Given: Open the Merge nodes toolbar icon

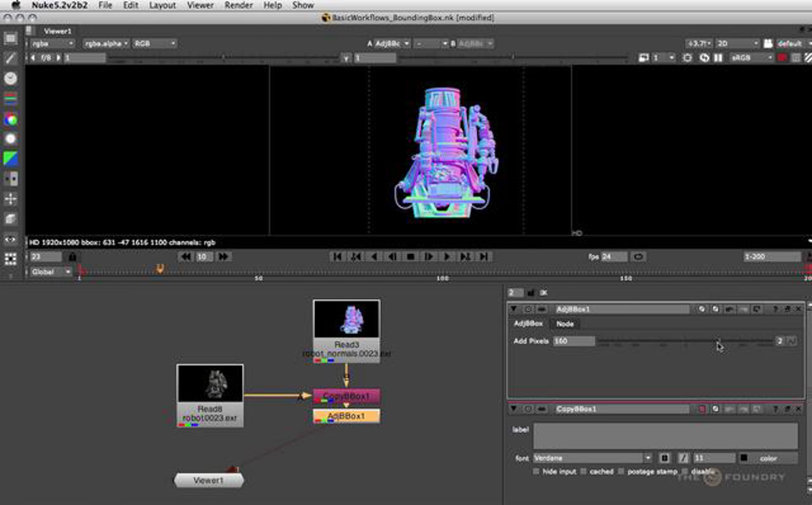Looking at the screenshot, I should click(x=10, y=179).
